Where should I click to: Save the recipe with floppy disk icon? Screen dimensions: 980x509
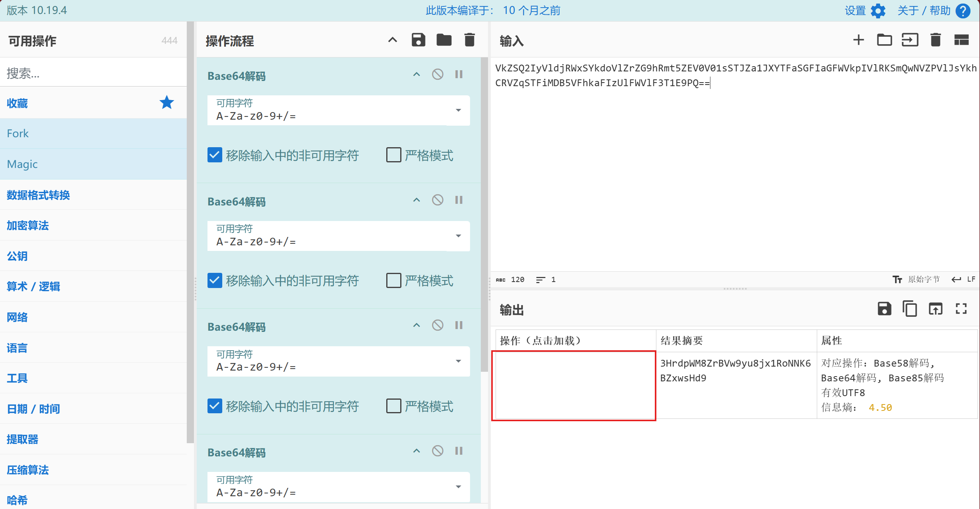pyautogui.click(x=418, y=40)
